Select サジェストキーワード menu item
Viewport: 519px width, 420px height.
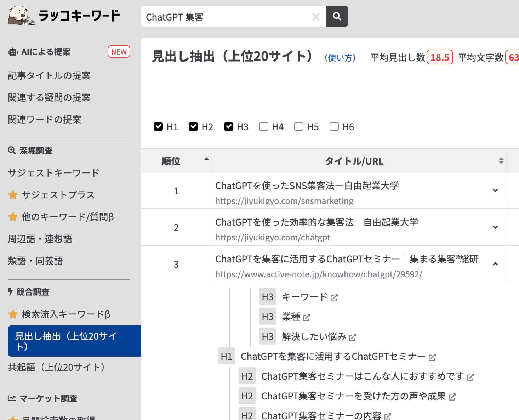[53, 173]
